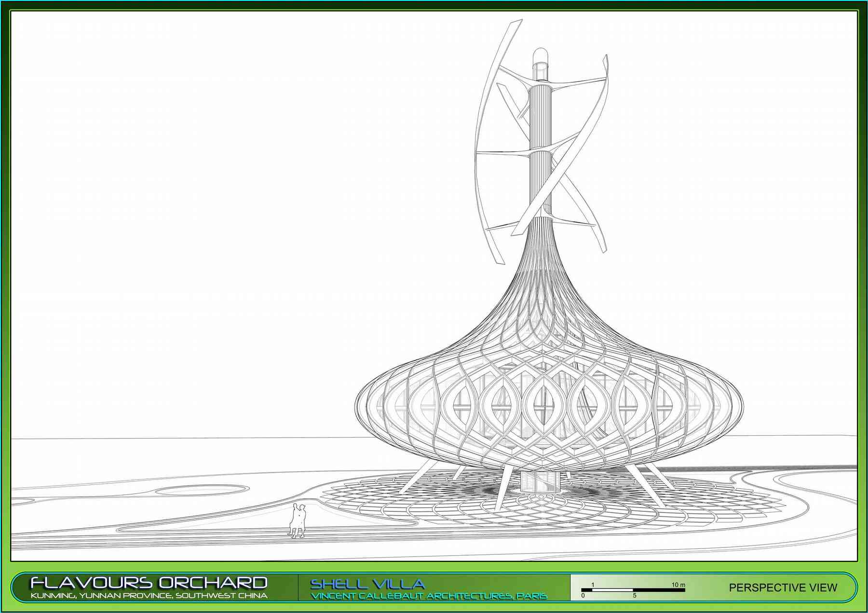Select the SHELL VILLA heading
The height and width of the screenshot is (613, 868).
367,584
